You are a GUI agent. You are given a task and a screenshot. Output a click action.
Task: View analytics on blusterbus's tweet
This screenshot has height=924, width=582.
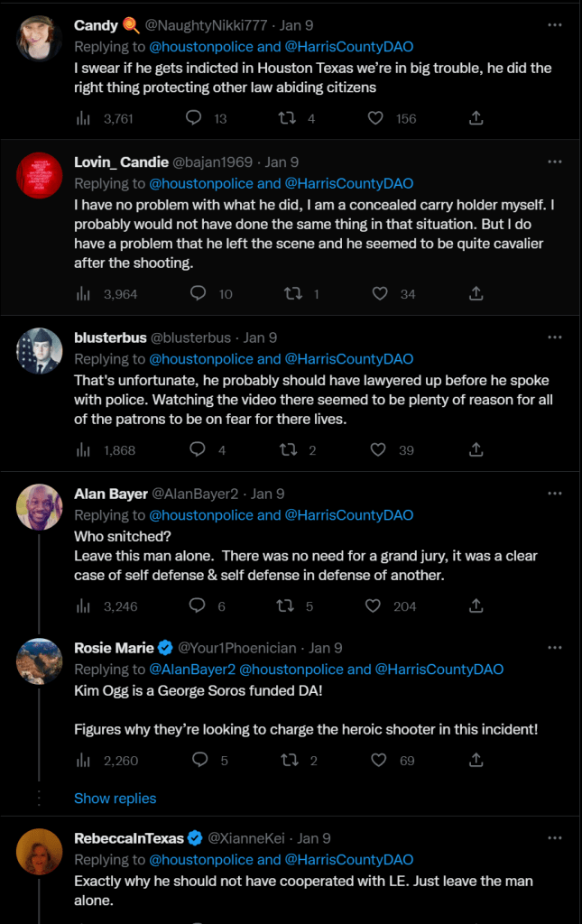click(x=84, y=450)
